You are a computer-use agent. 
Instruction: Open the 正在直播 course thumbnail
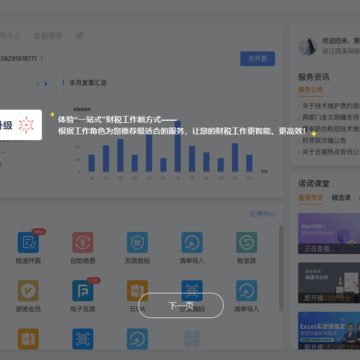pyautogui.click(x=329, y=233)
